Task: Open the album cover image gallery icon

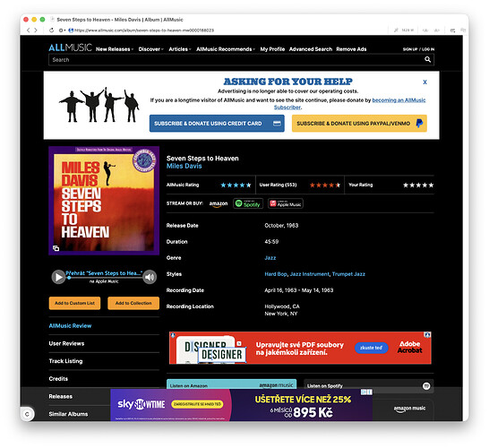Action: (x=56, y=248)
